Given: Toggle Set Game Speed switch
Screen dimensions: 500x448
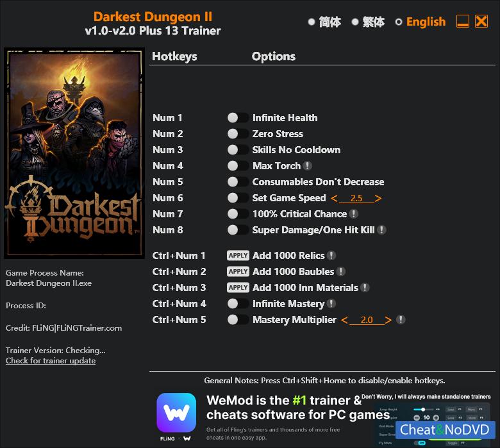Looking at the screenshot, I should pos(238,197).
